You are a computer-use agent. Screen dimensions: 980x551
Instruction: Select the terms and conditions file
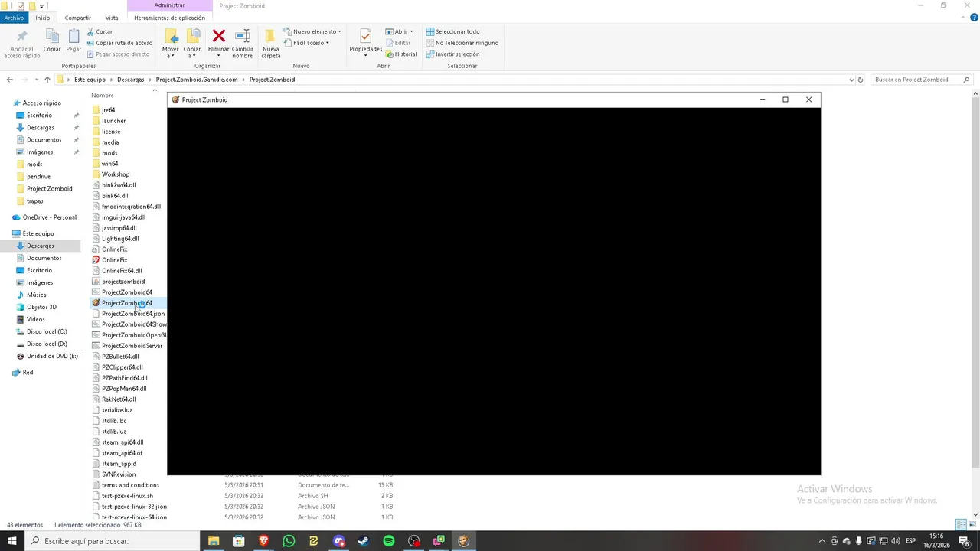coord(130,485)
